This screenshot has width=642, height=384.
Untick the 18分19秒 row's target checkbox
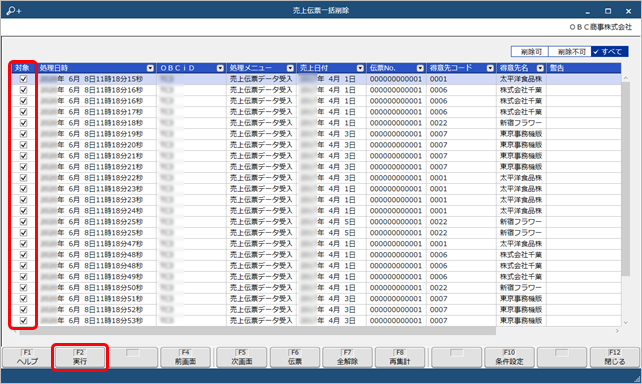pyautogui.click(x=23, y=134)
